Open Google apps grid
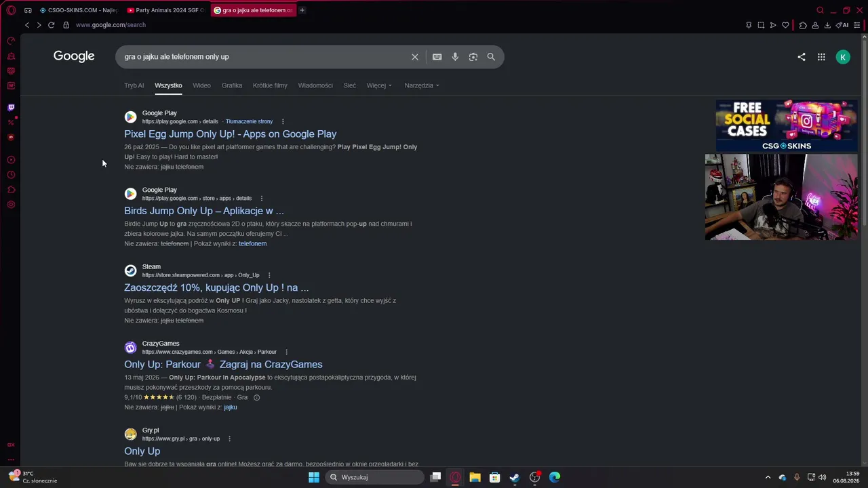 [821, 57]
